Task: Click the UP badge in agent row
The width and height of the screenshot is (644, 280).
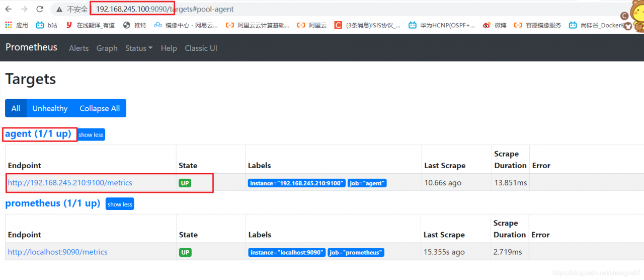Action: 185,183
